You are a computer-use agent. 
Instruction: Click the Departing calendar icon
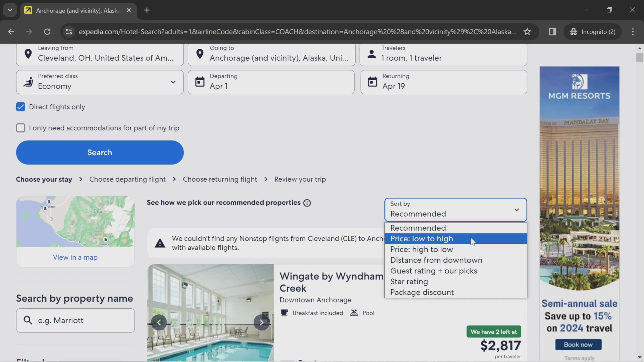200,82
